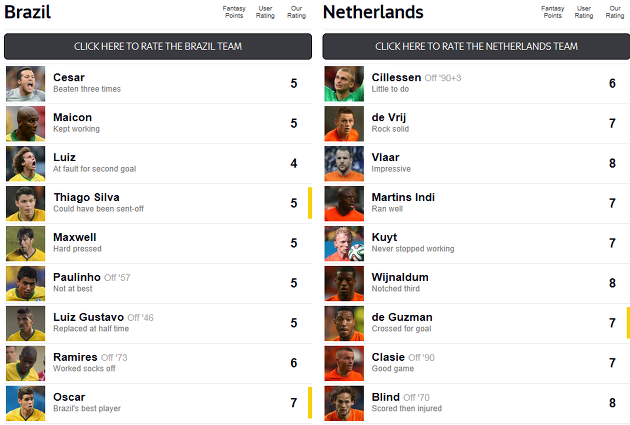Select Maicon's player photo
This screenshot has width=630, height=425.
click(x=25, y=123)
